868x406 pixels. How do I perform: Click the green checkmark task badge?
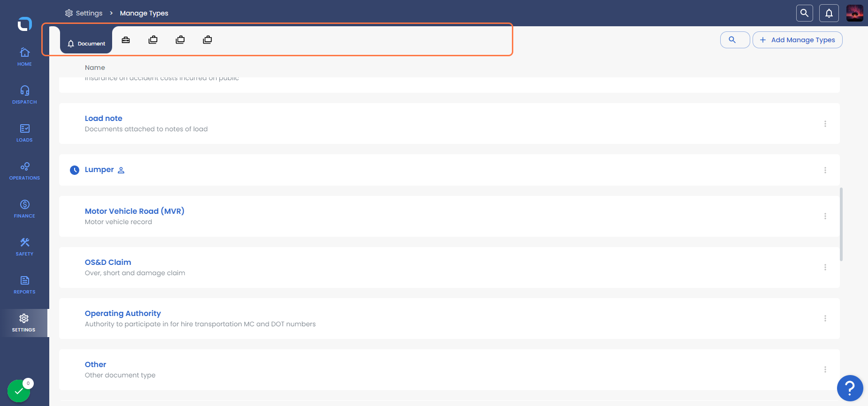pos(19,391)
